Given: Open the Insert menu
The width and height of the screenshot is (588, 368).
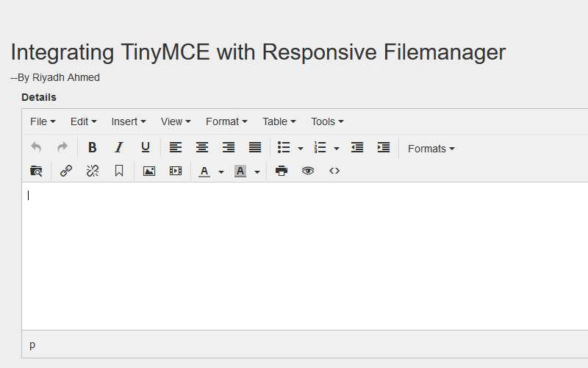Looking at the screenshot, I should pos(129,121).
